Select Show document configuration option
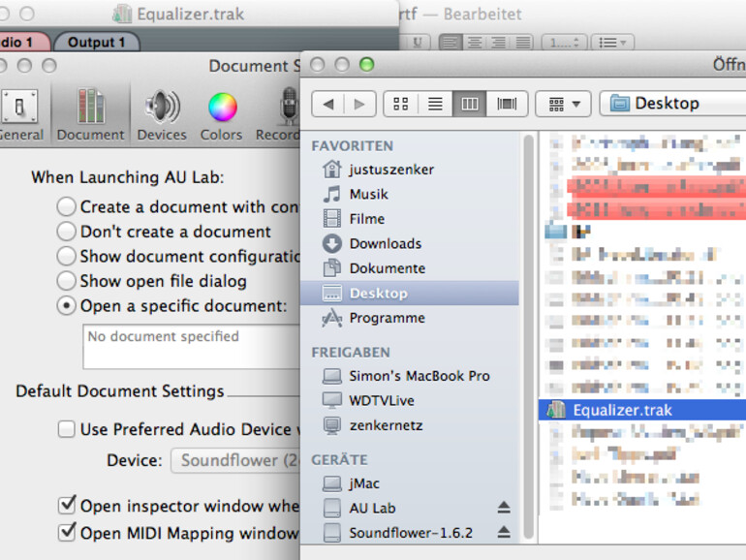The height and width of the screenshot is (560, 746). tap(66, 256)
